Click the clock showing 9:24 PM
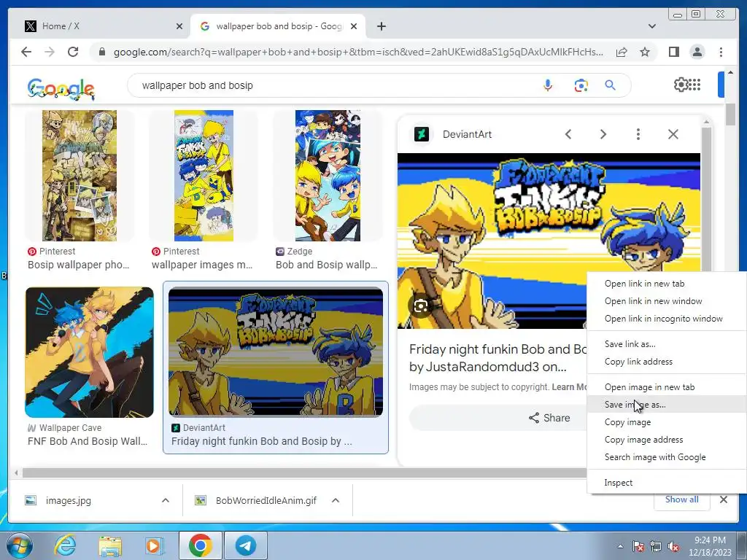The width and height of the screenshot is (747, 560). pos(710,540)
